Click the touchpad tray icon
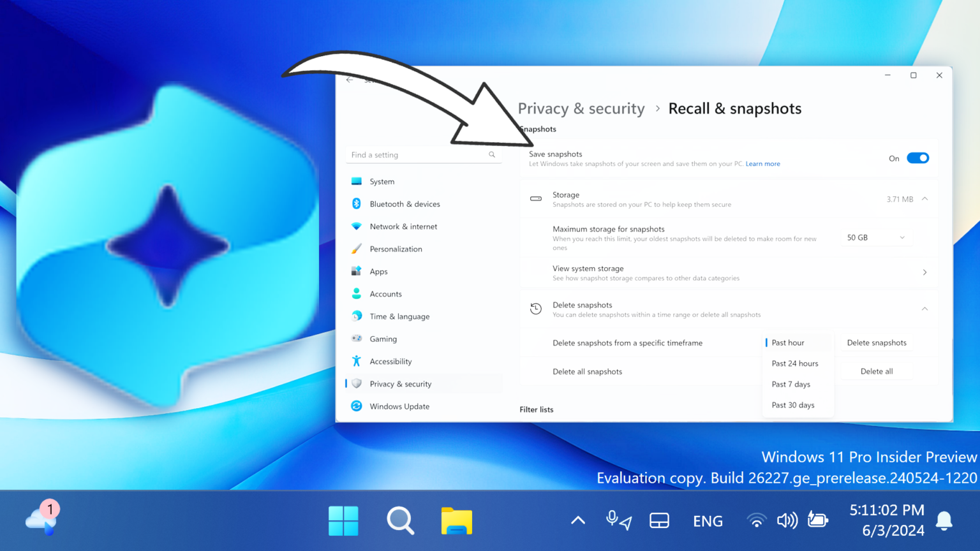Image resolution: width=980 pixels, height=551 pixels. coord(659,521)
